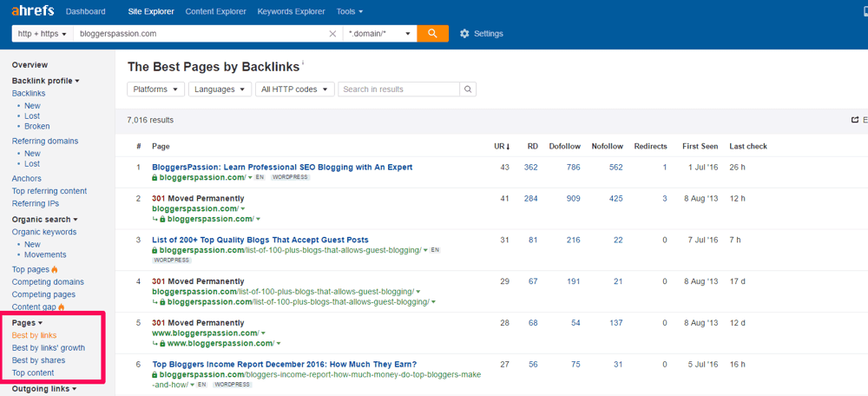The image size is (868, 396).
Task: Click 786 dofollow count in row 1
Action: click(574, 168)
